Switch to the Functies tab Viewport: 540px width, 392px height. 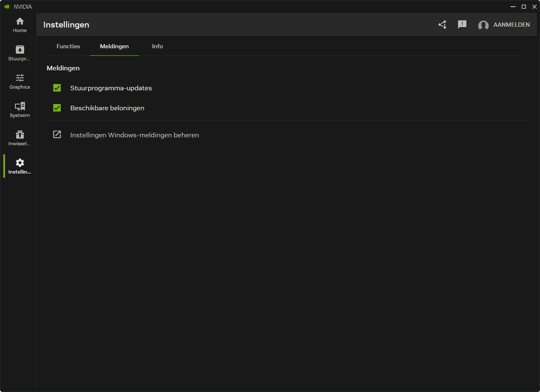(68, 46)
